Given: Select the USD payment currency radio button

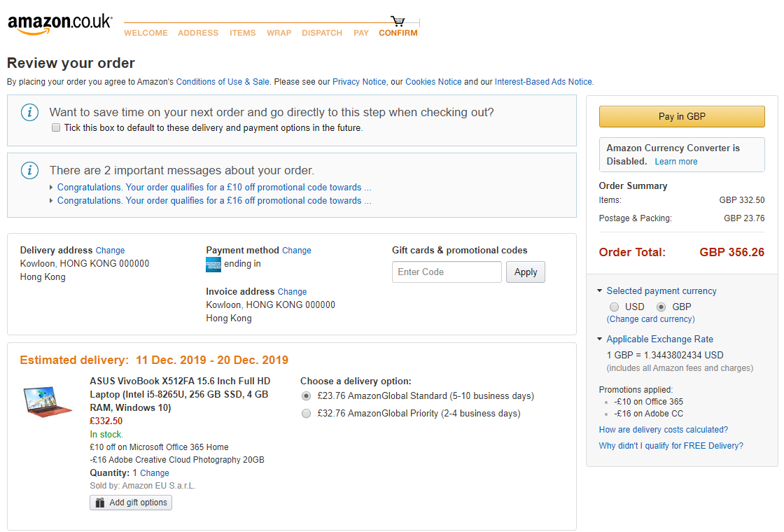Looking at the screenshot, I should (x=614, y=307).
